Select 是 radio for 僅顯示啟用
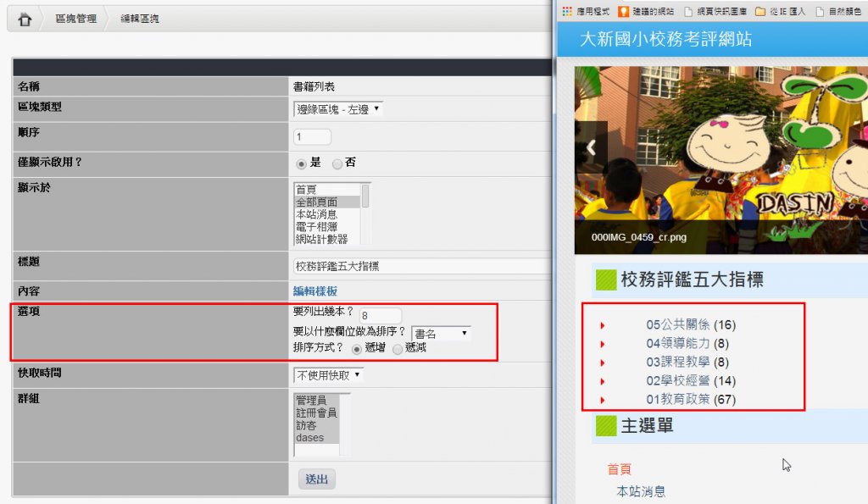Viewport: 868px width, 504px height. [301, 163]
